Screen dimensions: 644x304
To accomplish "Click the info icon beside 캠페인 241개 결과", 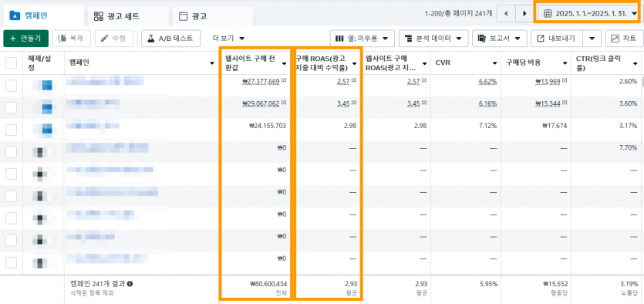I will 130,283.
